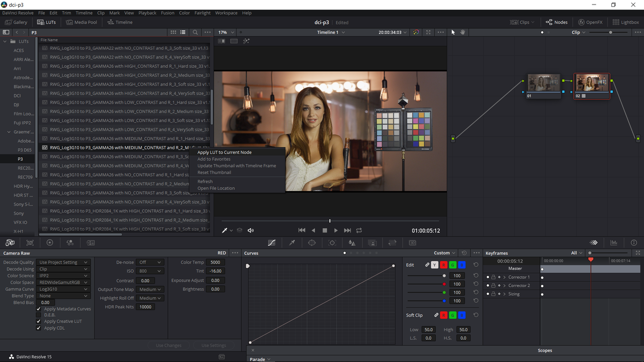Viewport: 644px width, 362px height.
Task: Open the Gallery panel button
Action: (x=16, y=22)
